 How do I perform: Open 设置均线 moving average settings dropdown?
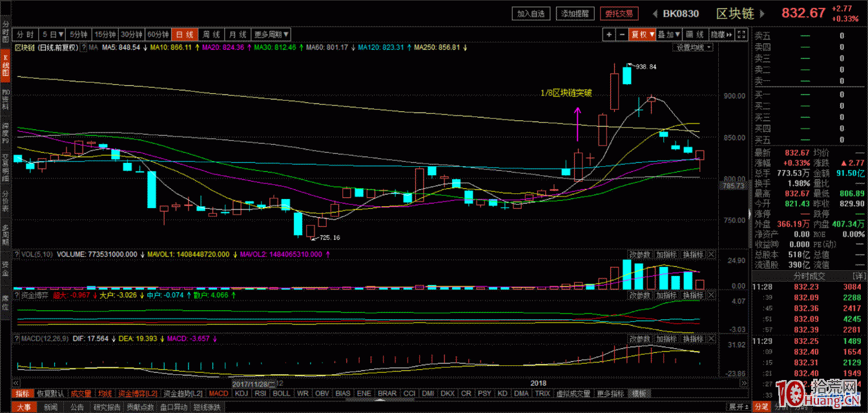694,47
